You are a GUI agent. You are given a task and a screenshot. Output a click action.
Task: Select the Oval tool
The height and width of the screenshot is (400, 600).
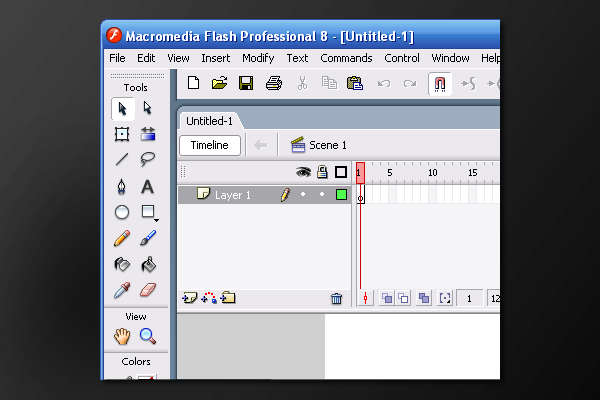(122, 212)
